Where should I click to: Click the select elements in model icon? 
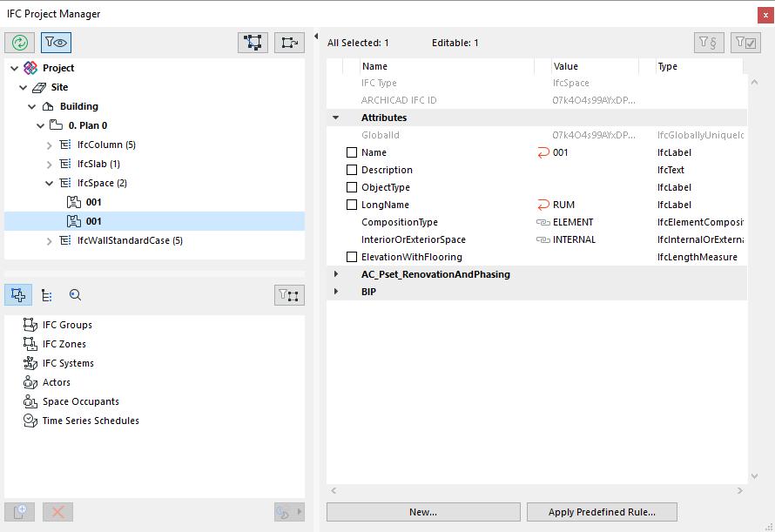tap(253, 43)
